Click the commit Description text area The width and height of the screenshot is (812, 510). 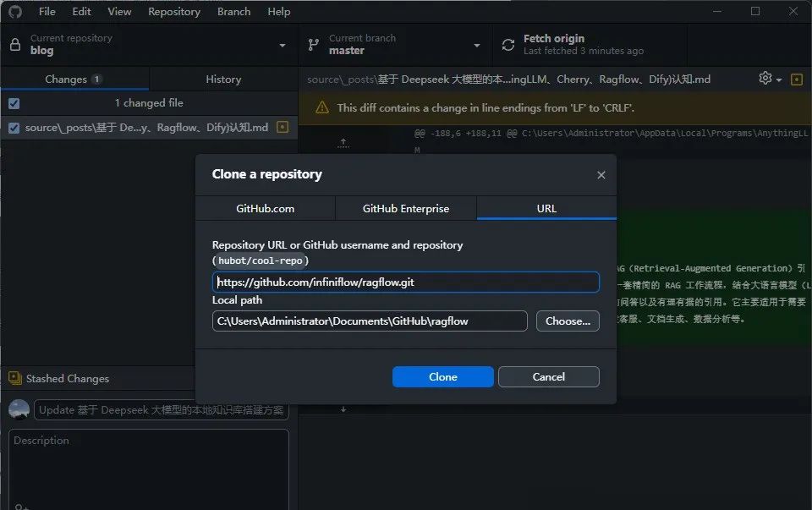click(149, 469)
